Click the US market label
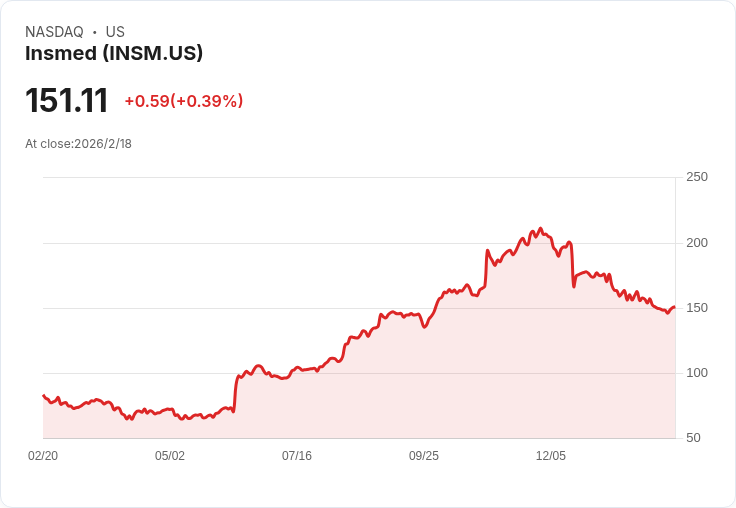 coord(115,32)
